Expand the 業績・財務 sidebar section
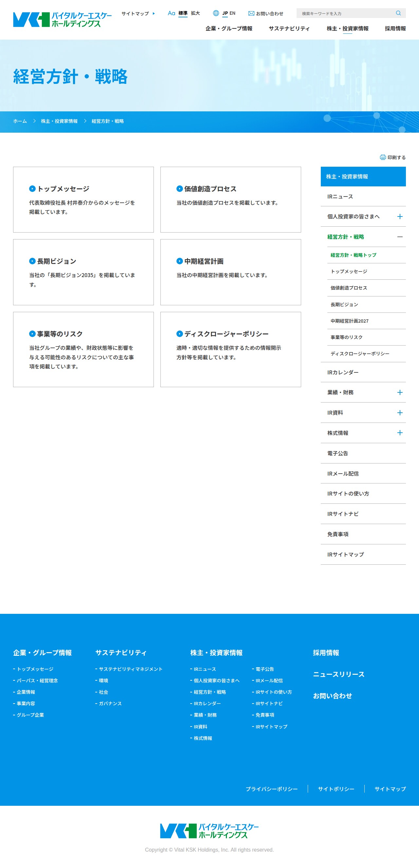Image resolution: width=419 pixels, height=868 pixels. point(400,392)
